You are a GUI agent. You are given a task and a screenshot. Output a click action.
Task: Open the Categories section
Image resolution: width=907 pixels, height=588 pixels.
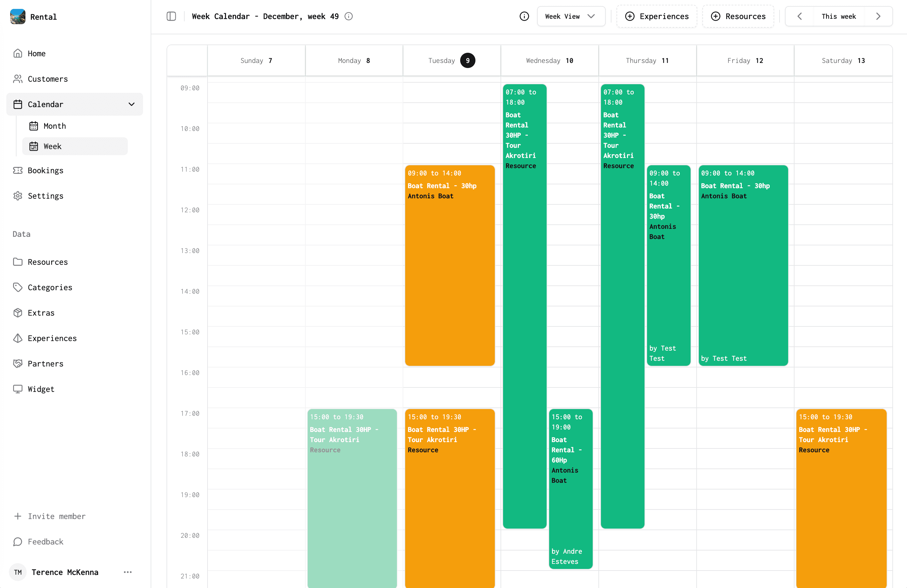[x=50, y=287]
